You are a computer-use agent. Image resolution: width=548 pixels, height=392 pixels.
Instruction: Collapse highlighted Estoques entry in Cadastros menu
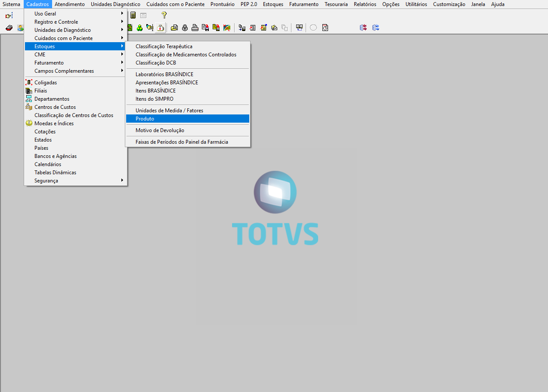pyautogui.click(x=75, y=46)
